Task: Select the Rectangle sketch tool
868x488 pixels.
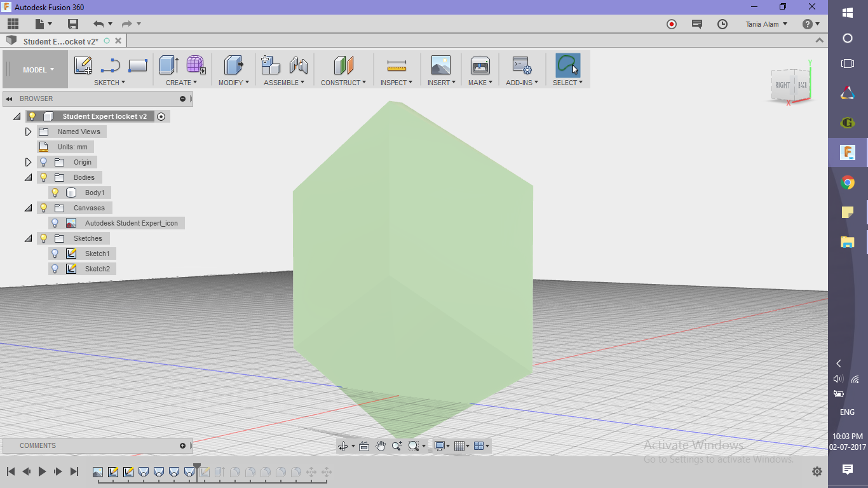Action: click(138, 65)
